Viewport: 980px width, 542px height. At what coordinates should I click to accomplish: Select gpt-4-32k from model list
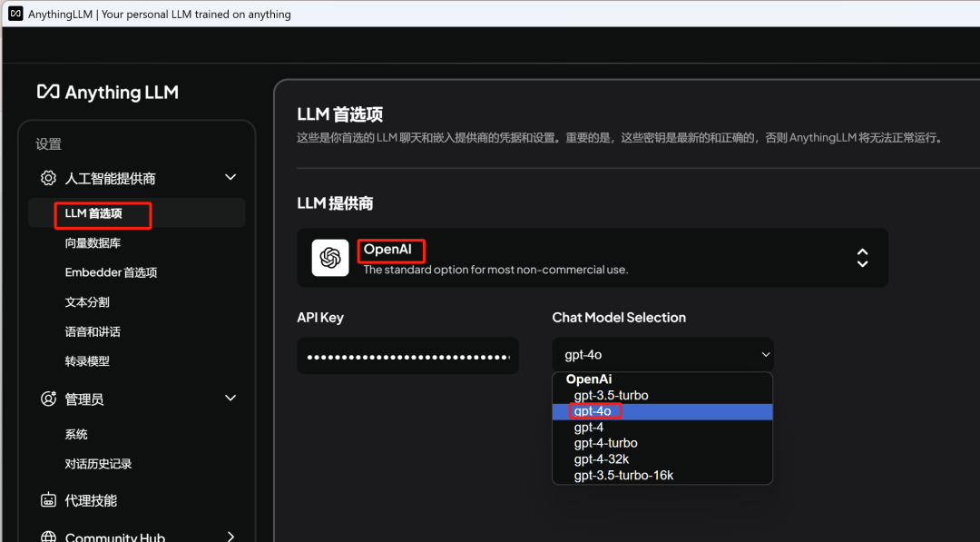click(662, 459)
